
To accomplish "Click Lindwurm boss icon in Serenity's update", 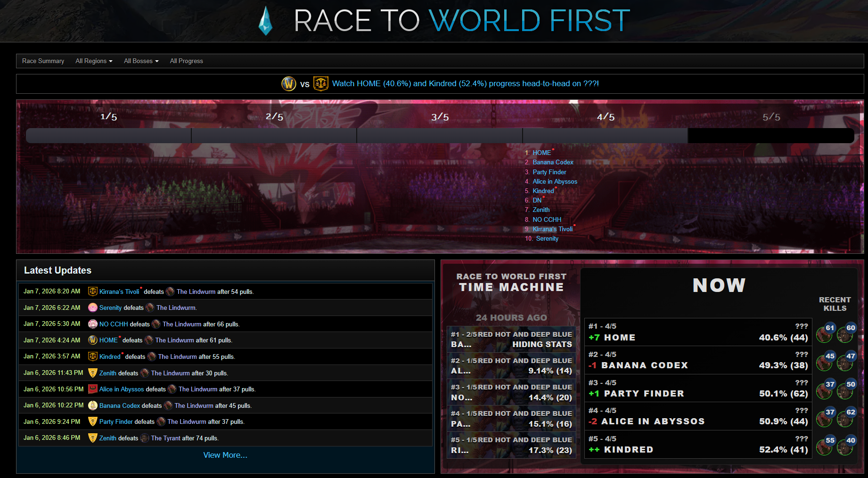I will 150,308.
